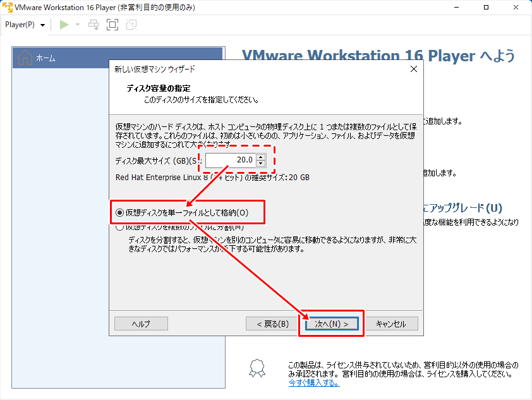Select the ホーム item in the library
532x400 pixels.
[45, 58]
